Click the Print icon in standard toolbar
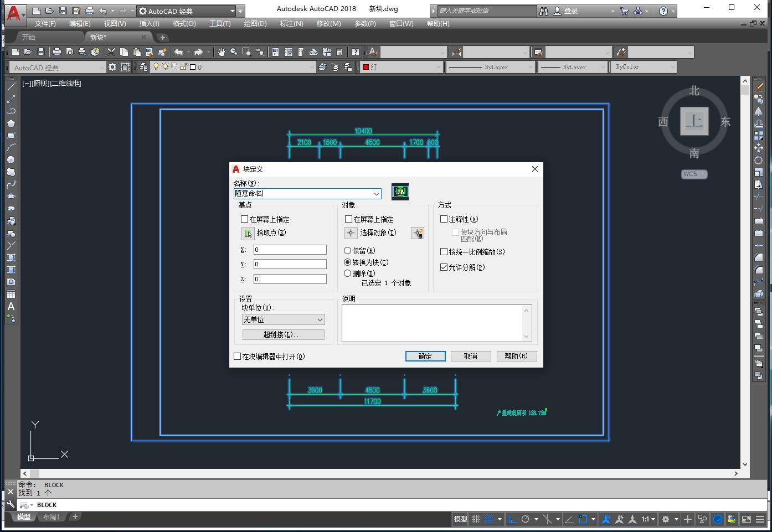The image size is (772, 532). point(56,52)
